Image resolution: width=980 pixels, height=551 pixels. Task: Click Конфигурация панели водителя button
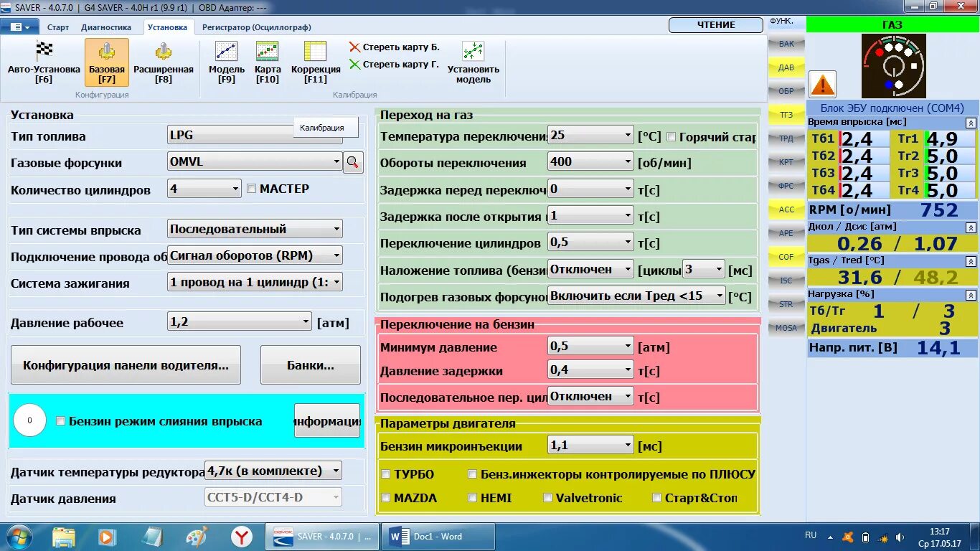tap(126, 364)
